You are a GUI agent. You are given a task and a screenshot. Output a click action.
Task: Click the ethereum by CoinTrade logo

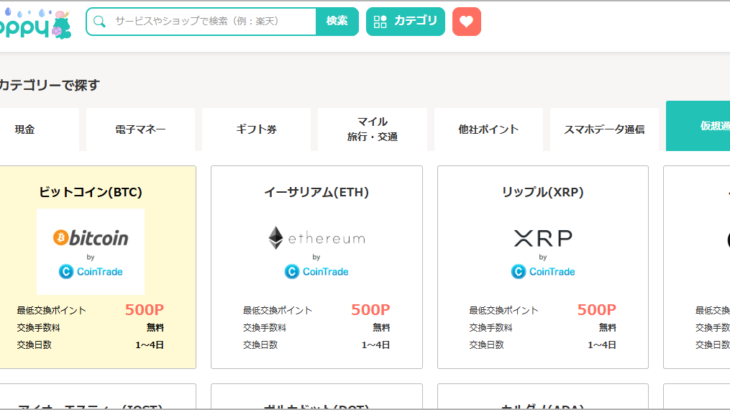click(317, 252)
